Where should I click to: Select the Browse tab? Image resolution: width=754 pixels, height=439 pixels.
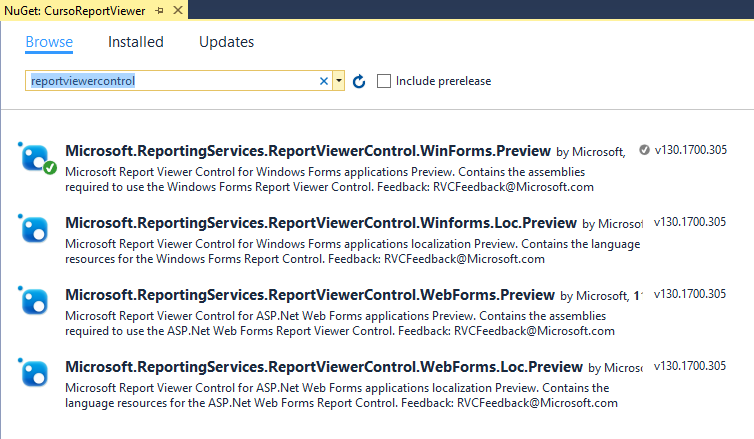click(49, 42)
